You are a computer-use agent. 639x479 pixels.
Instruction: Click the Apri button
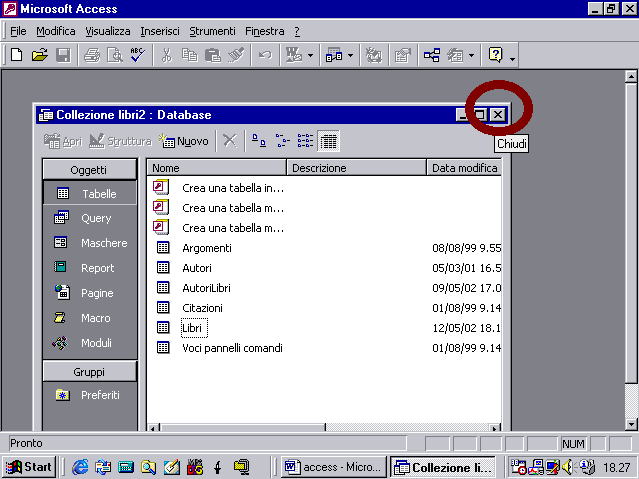point(63,141)
